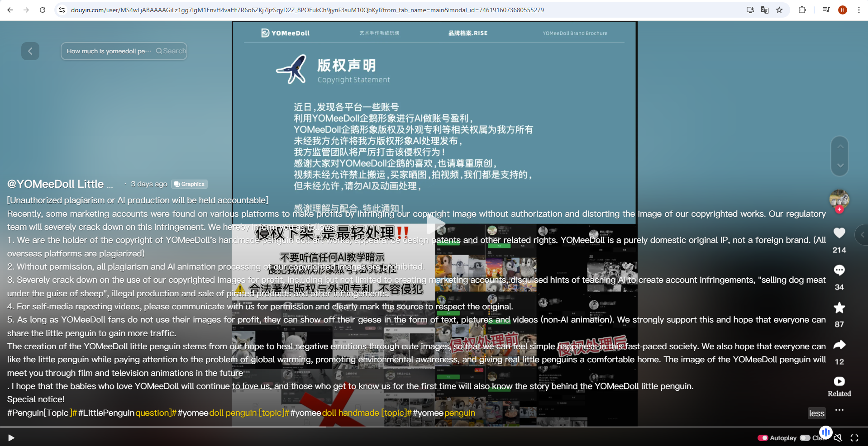868x446 pixels.
Task: Open the @YOMeeDoll Little author profile link
Action: click(x=56, y=184)
